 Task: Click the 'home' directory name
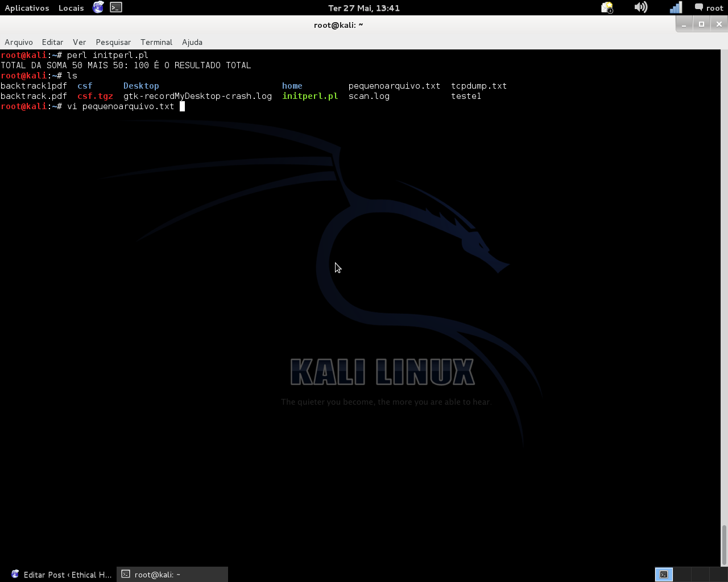292,86
